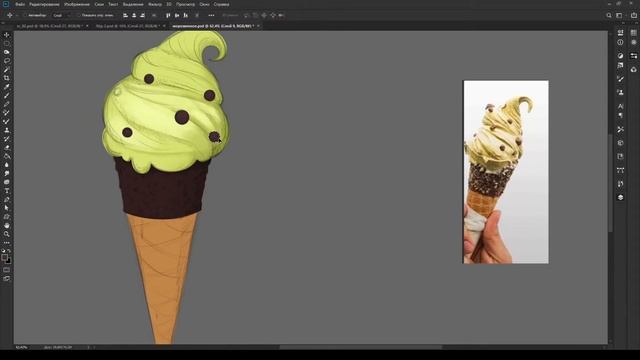This screenshot has width=640, height=360.
Task: Open the Swatches grid panel icon
Action: [x=634, y=33]
